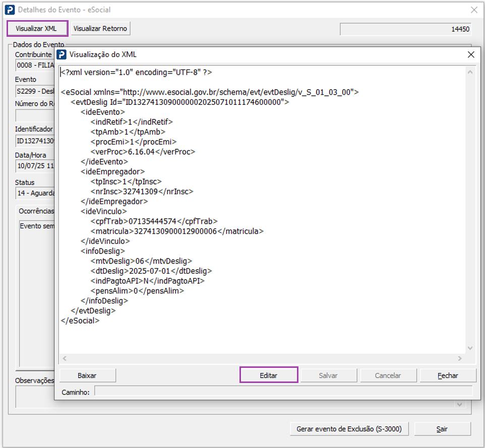
Task: Click the opening ideEmpregador tag
Action: pos(112,172)
